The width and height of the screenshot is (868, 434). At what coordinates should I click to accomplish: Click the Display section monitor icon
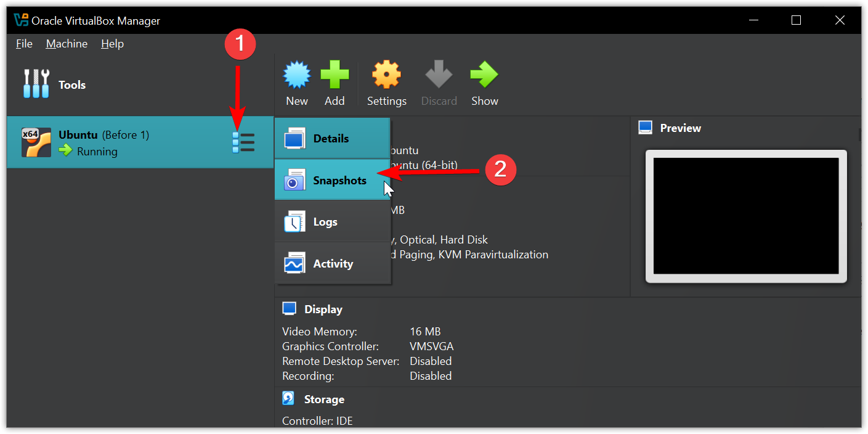pos(289,308)
